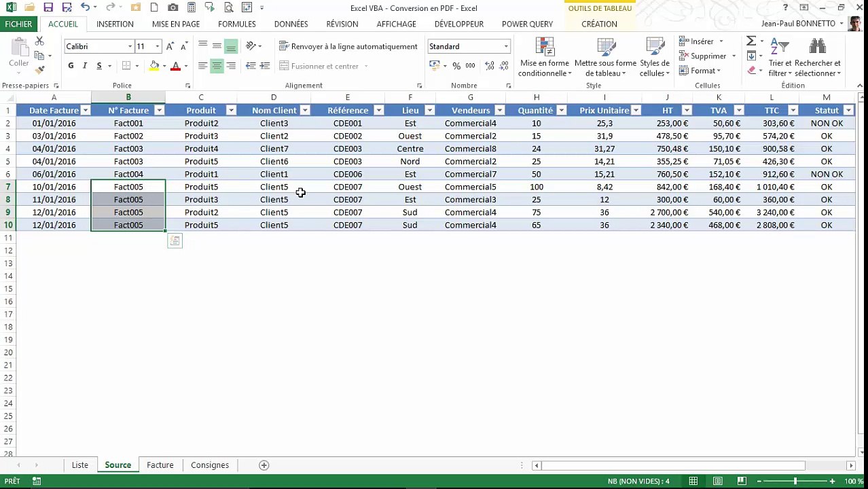Open the Police dialog launcher icon

(187, 86)
